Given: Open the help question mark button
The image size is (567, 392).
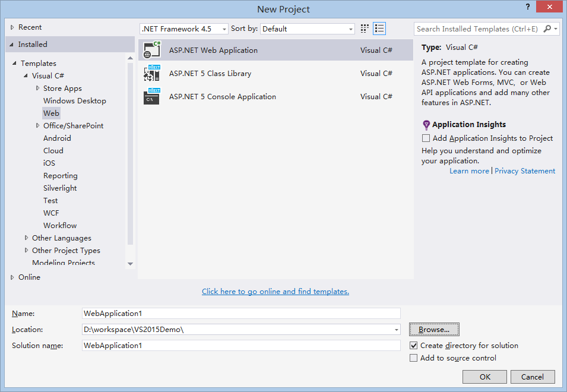Looking at the screenshot, I should coord(528,7).
